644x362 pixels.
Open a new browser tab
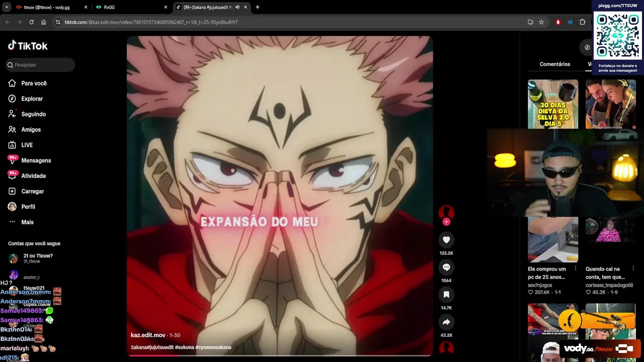(x=258, y=8)
